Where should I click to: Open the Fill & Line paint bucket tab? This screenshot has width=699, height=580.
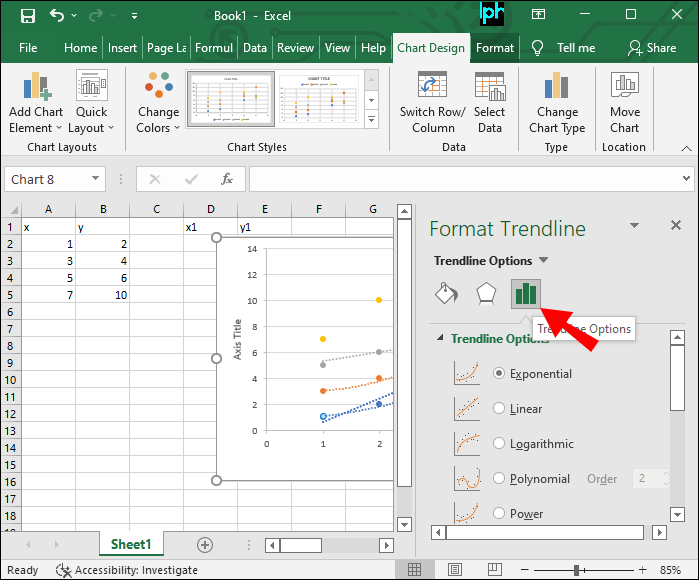446,293
